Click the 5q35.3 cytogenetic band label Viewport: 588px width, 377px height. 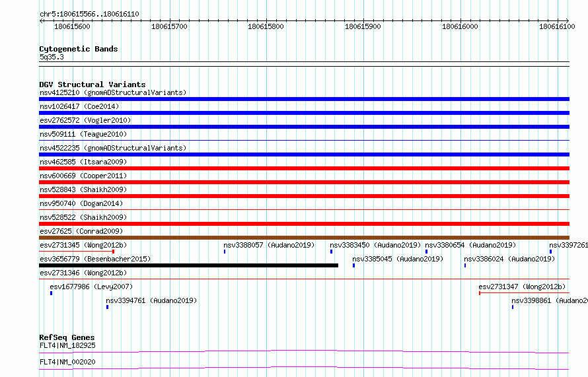(52, 57)
